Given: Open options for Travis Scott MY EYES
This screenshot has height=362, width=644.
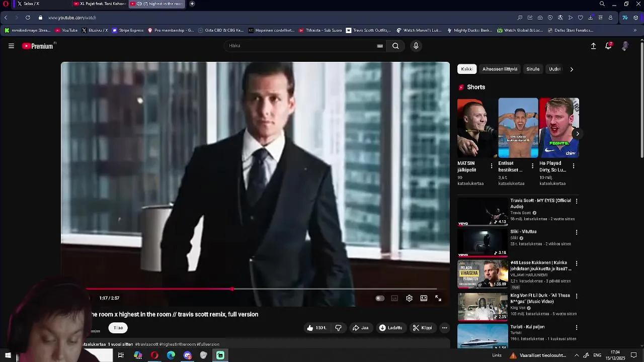Looking at the screenshot, I should (577, 201).
